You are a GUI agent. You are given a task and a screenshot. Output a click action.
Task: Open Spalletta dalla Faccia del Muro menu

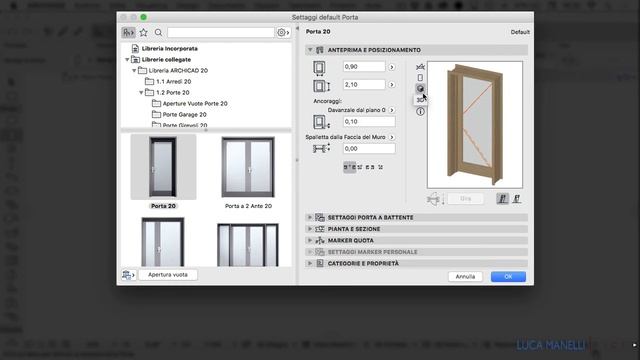(392, 137)
